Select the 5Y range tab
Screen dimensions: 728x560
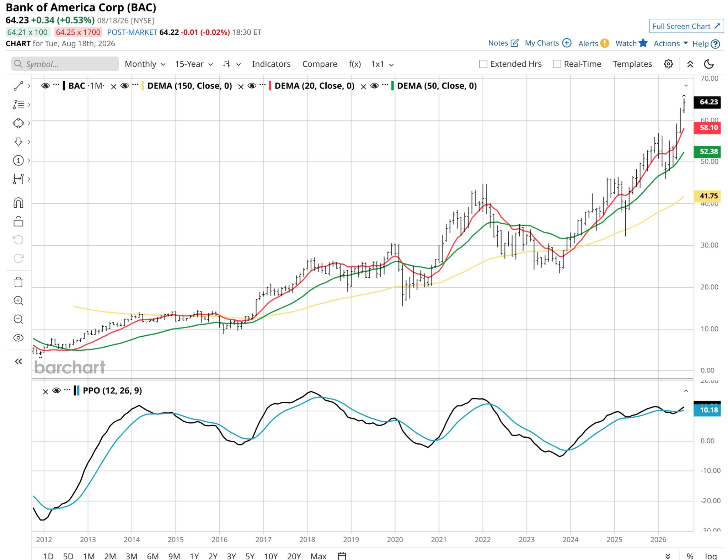[250, 556]
